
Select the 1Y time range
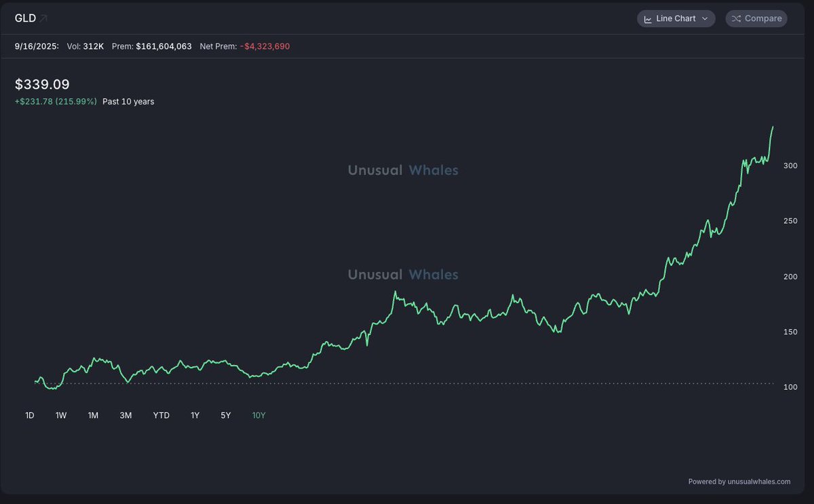click(x=195, y=415)
